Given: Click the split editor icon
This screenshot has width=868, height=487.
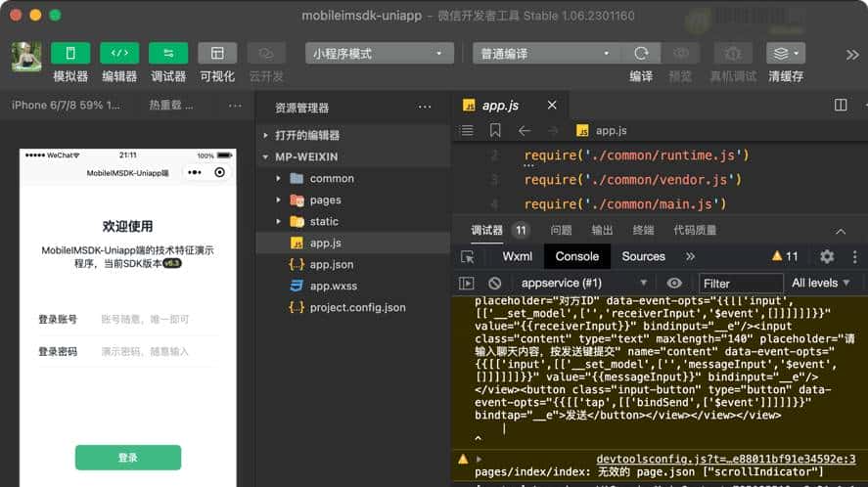Looking at the screenshot, I should pyautogui.click(x=841, y=106).
